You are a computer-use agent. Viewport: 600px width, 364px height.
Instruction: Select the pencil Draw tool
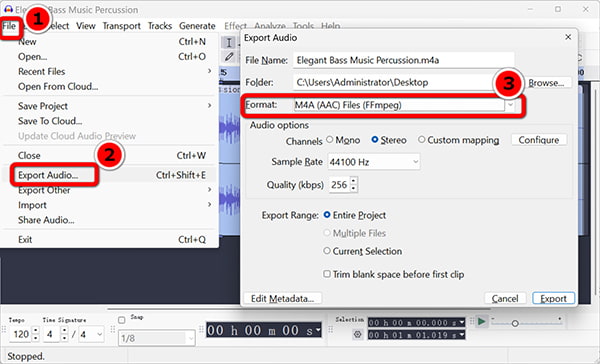(x=229, y=57)
